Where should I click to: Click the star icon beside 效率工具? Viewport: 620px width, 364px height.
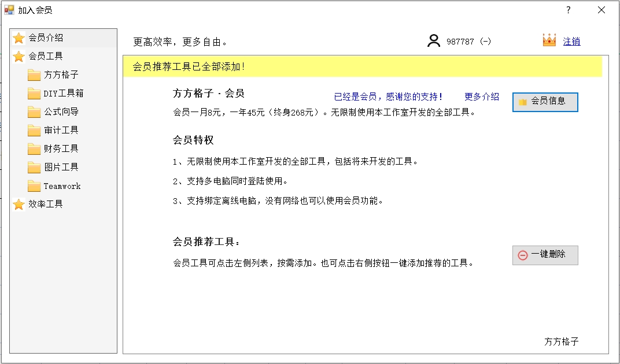(19, 205)
